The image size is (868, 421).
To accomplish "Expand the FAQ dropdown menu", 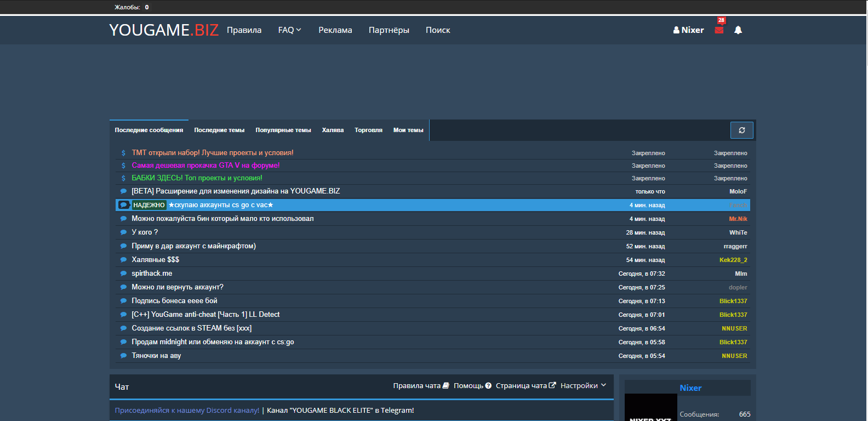I will click(289, 30).
